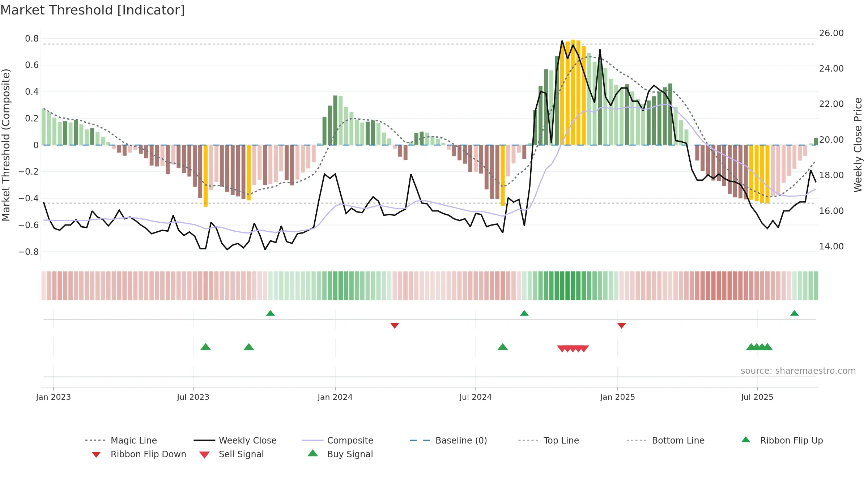Click the green Buy Signal legend triangle
The image size is (868, 488).
[313, 453]
